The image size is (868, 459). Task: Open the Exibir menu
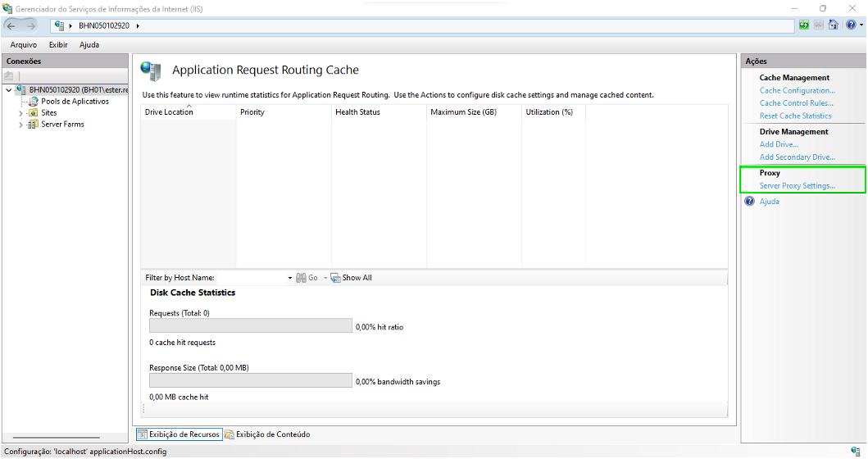click(x=58, y=45)
